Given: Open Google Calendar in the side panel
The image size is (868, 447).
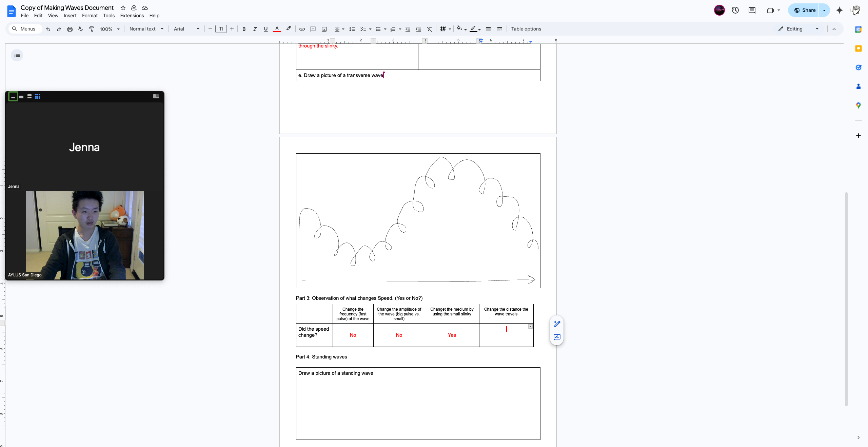Looking at the screenshot, I should (x=859, y=30).
